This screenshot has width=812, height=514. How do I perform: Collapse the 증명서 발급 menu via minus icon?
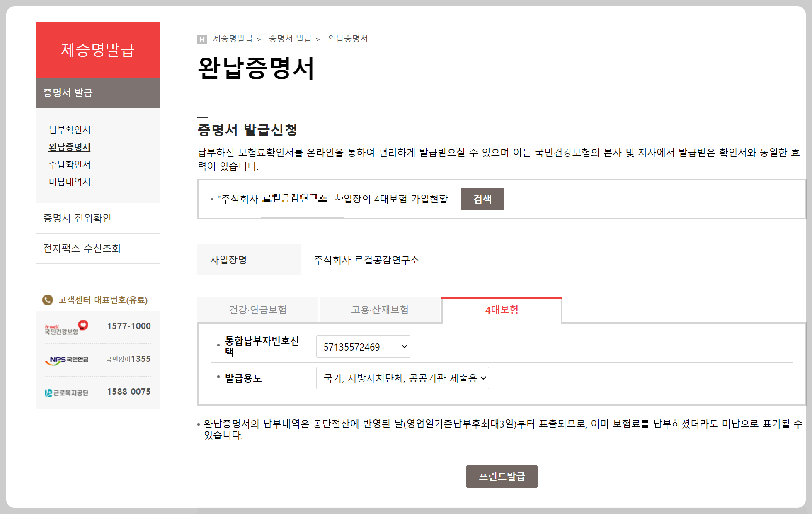click(x=146, y=93)
